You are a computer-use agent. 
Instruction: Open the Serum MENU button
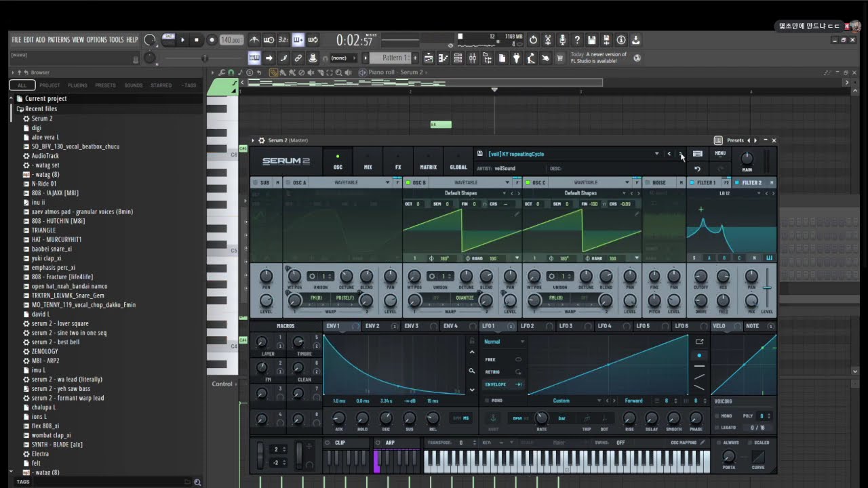tap(720, 154)
